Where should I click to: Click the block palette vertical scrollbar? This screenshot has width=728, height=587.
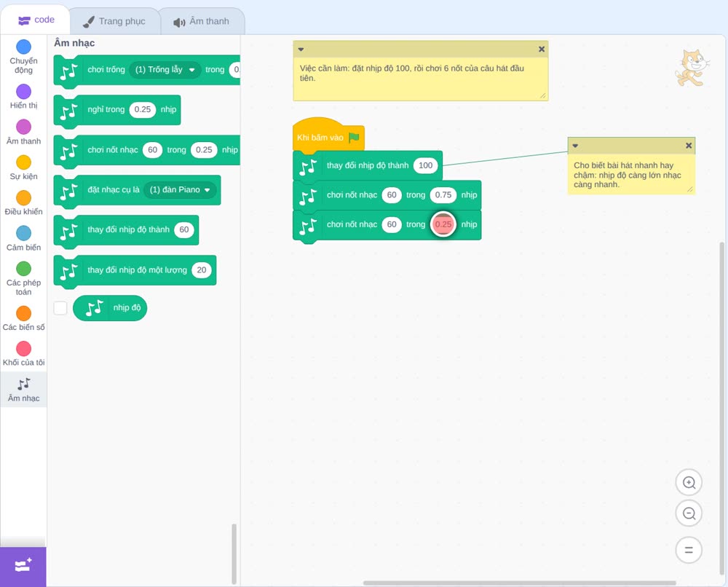[234, 553]
